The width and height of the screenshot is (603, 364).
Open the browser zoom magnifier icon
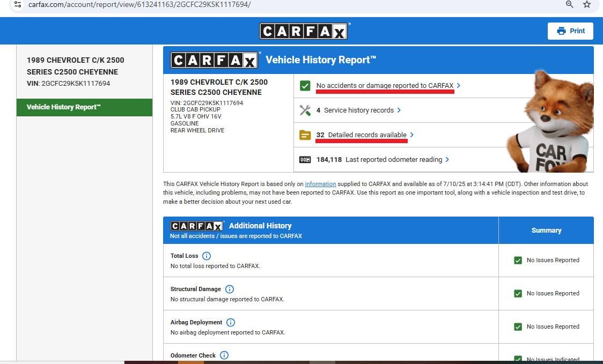(570, 4)
